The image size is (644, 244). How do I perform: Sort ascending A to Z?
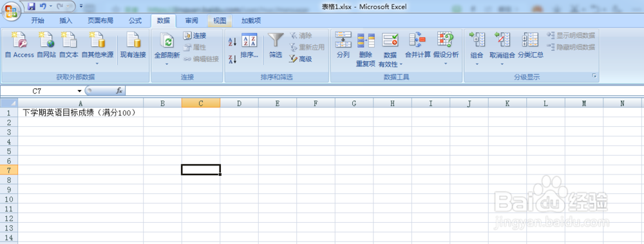coord(232,41)
